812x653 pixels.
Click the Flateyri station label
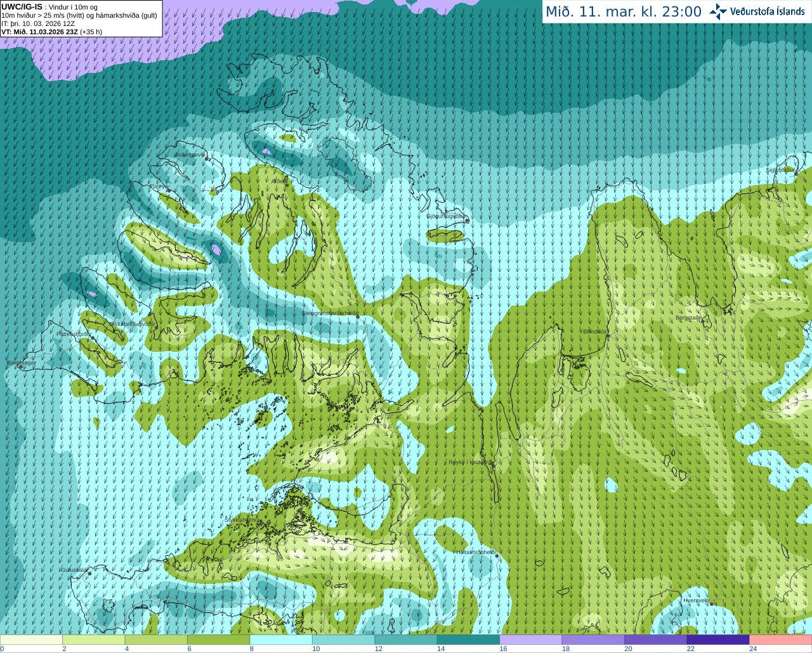[158, 186]
